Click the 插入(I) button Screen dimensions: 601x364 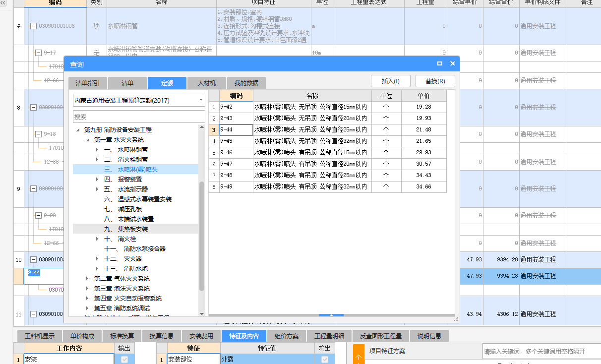coord(390,81)
